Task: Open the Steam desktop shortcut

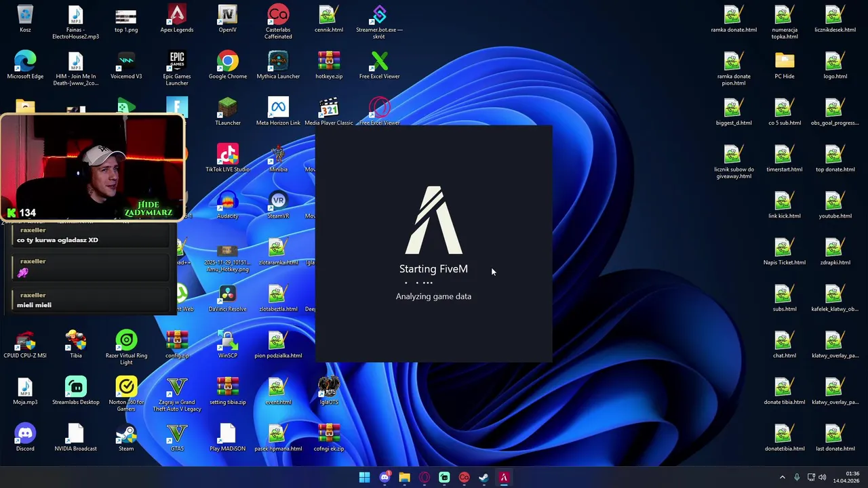Action: [126, 437]
